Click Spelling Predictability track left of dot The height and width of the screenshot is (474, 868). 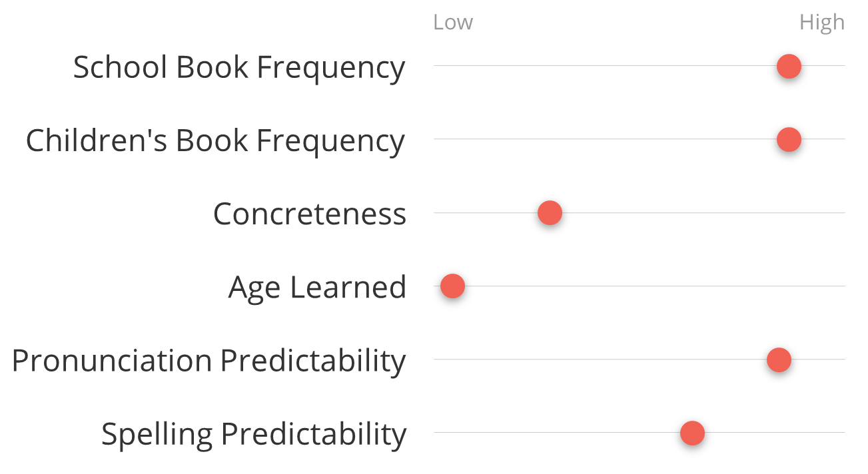pos(557,432)
